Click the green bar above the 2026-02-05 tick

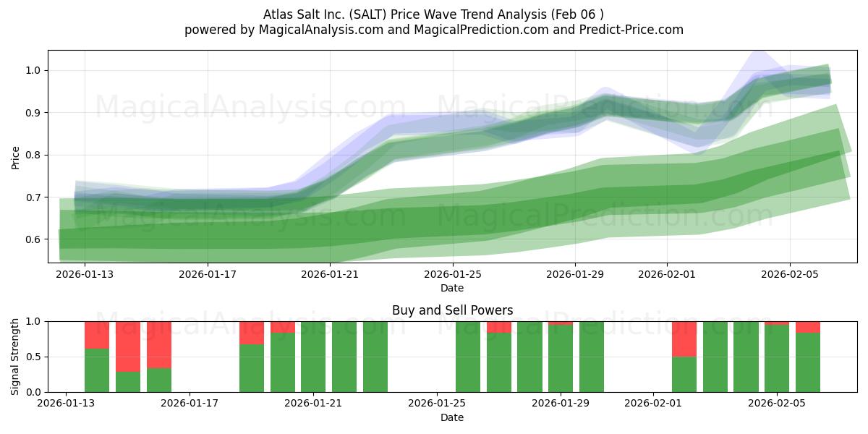point(777,358)
